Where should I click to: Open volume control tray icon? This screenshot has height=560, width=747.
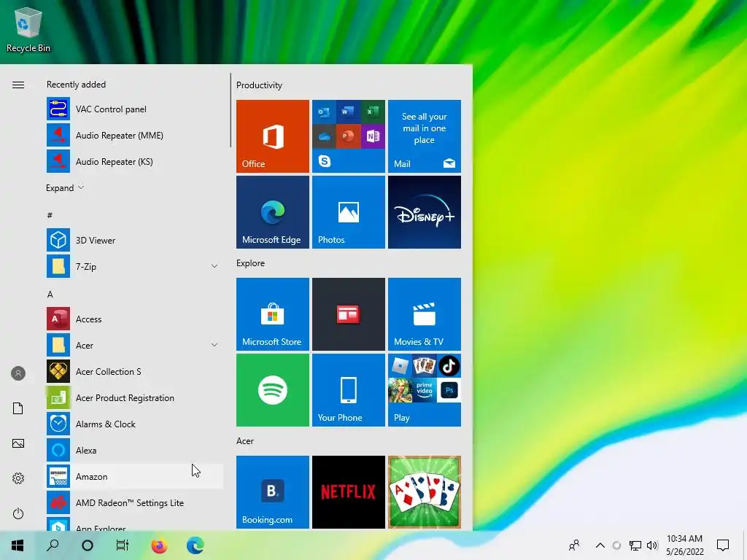point(652,545)
